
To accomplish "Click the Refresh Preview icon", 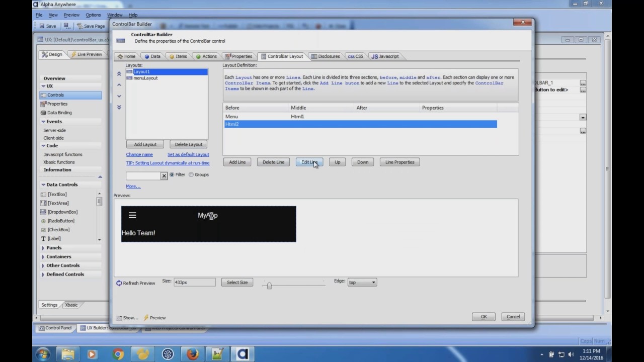I will point(119,283).
